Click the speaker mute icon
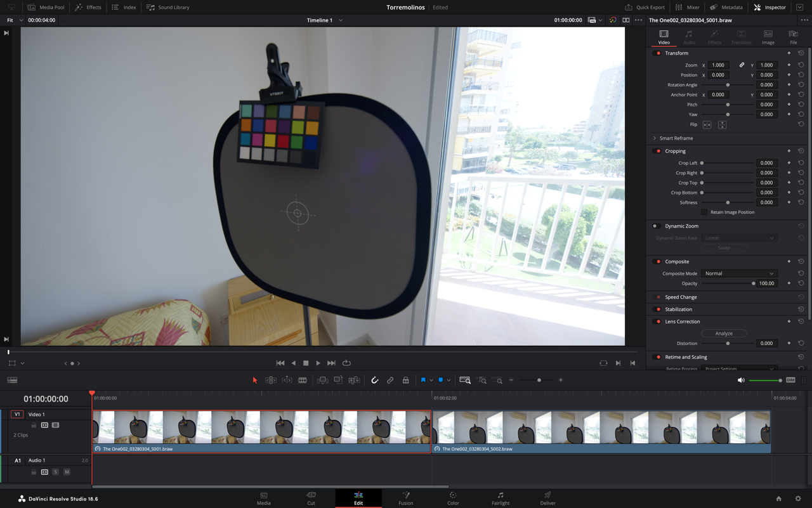This screenshot has height=508, width=812. point(741,381)
